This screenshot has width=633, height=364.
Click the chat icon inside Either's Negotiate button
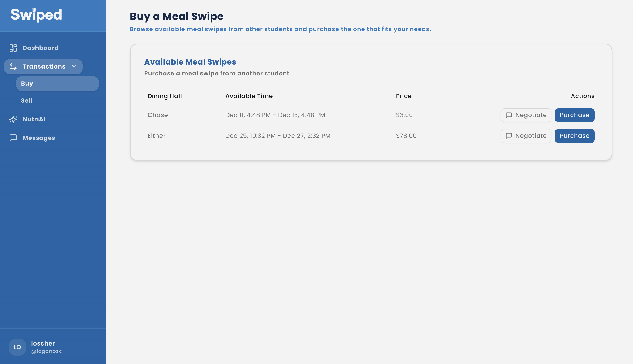pos(509,136)
